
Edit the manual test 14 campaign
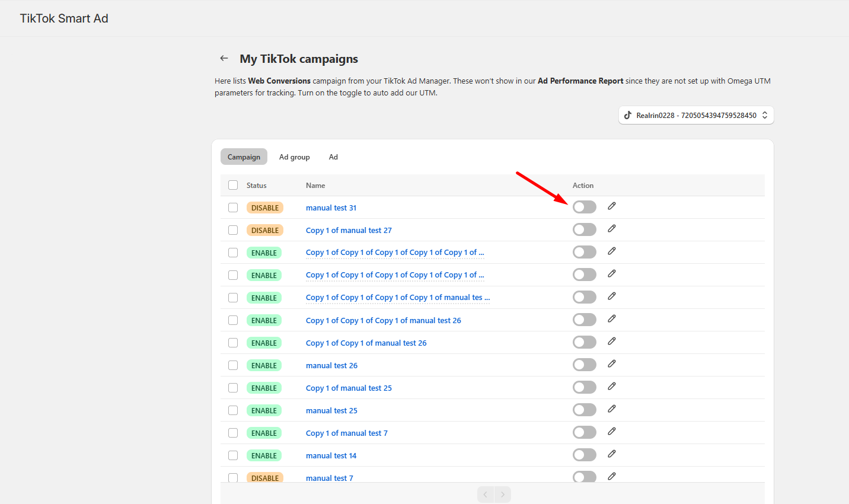click(611, 454)
